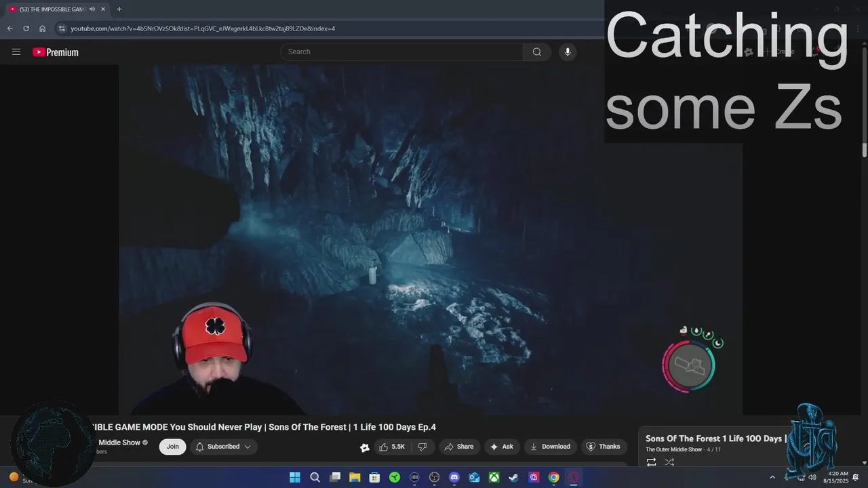Open Microsoft Store from taskbar

click(x=374, y=477)
